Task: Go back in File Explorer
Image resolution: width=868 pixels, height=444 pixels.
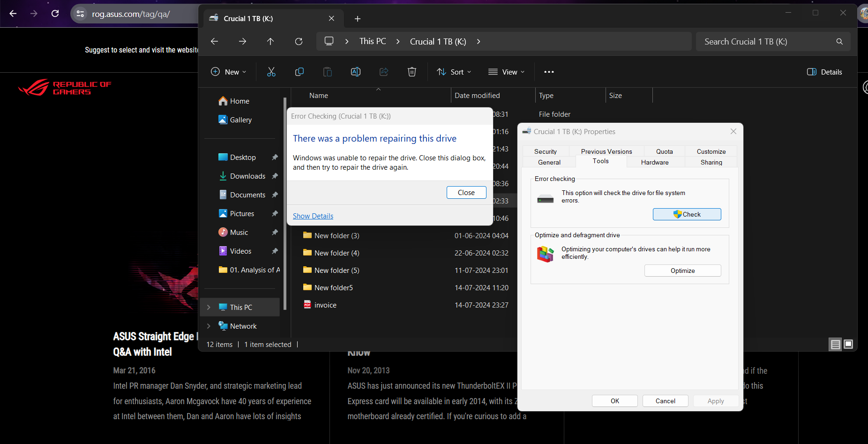Action: [x=214, y=41]
